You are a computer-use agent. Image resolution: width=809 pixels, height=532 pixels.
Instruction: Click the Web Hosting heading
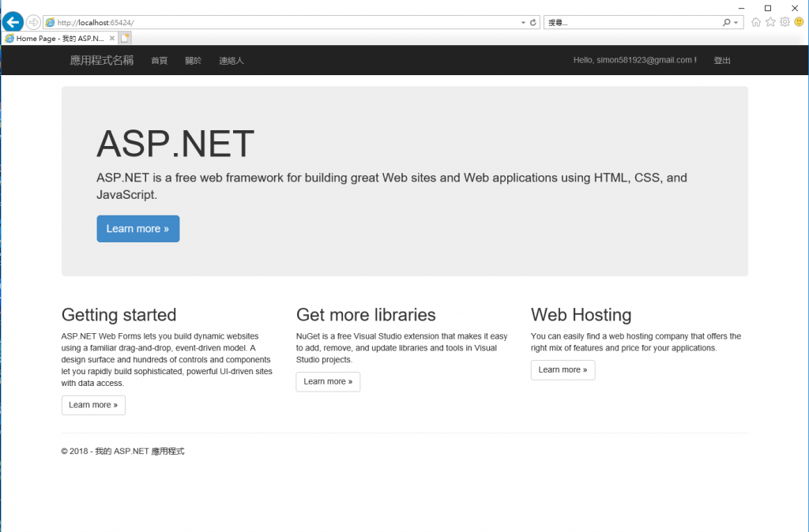(x=581, y=314)
